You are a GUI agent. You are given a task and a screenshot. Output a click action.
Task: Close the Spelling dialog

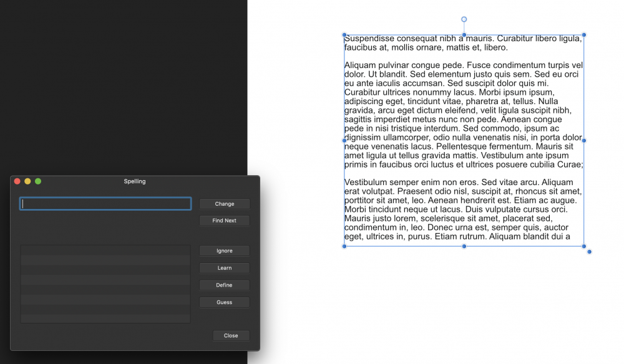(231, 335)
